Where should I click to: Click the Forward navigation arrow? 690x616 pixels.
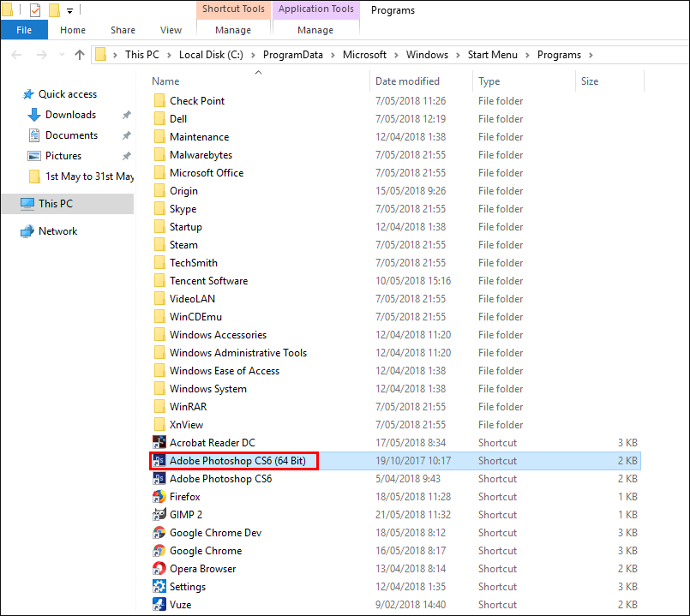click(x=42, y=55)
